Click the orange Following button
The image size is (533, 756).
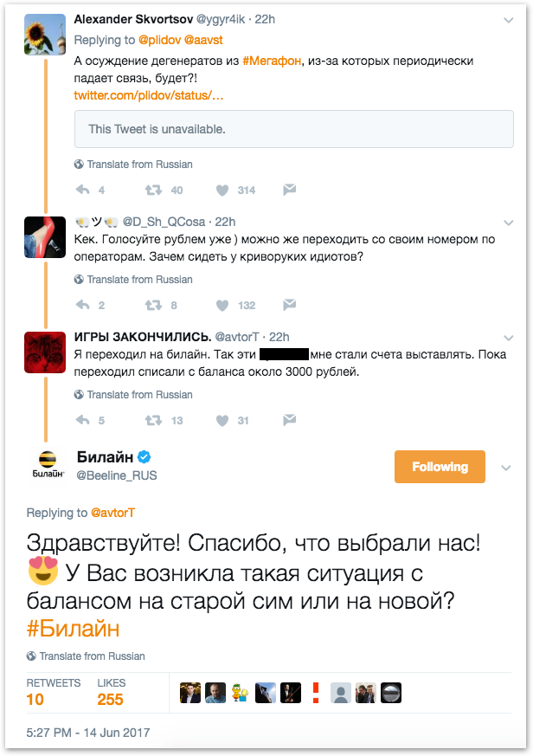click(440, 467)
